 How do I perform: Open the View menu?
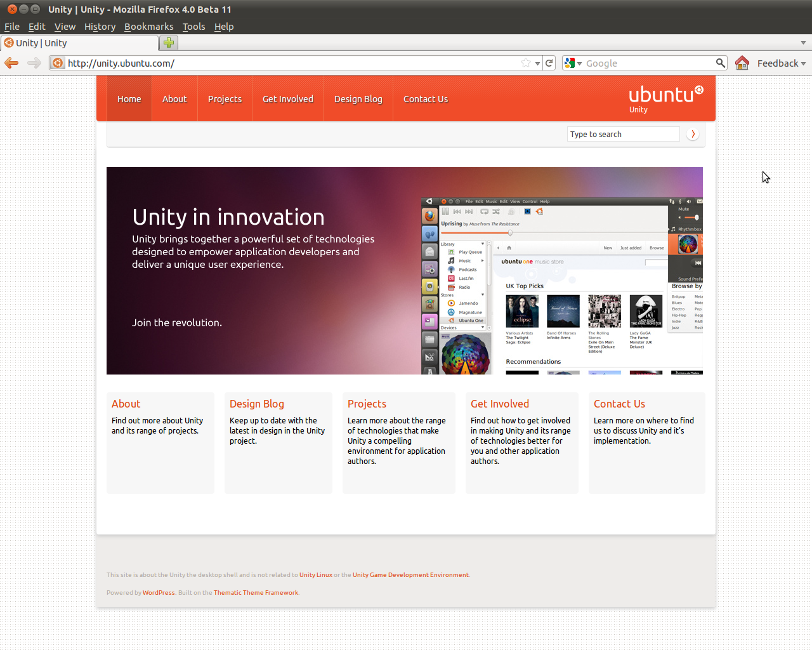click(65, 27)
